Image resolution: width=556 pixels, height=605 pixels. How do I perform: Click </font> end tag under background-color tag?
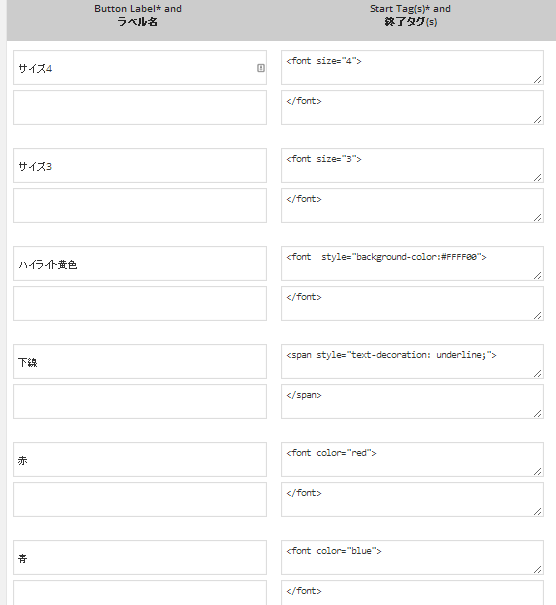tap(412, 304)
